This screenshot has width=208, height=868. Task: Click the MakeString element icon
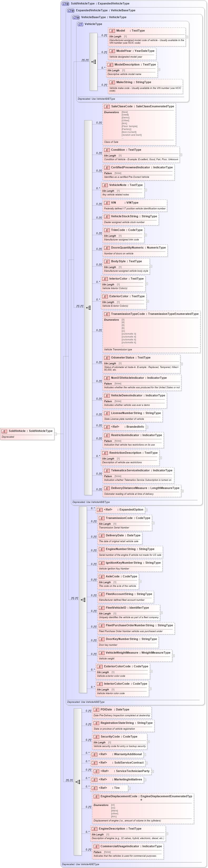pos(112,82)
